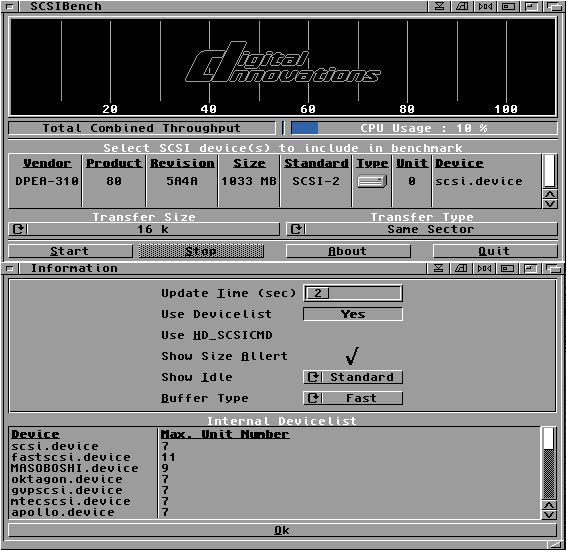Click the Total Combined Throughput label bar

pyautogui.click(x=142, y=128)
